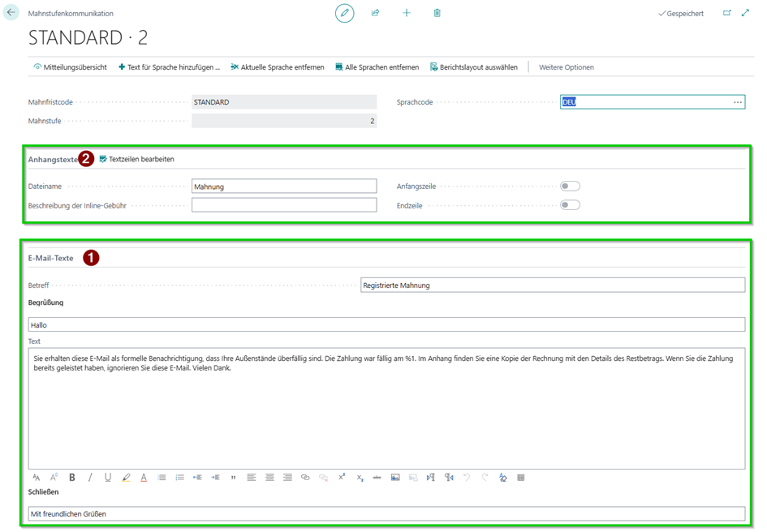Screen dimensions: 767x532
Task: Click the plus icon to create new
Action: (407, 13)
